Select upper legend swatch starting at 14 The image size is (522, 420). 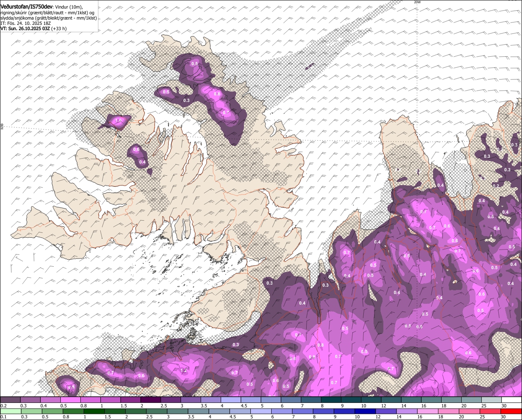point(411,400)
